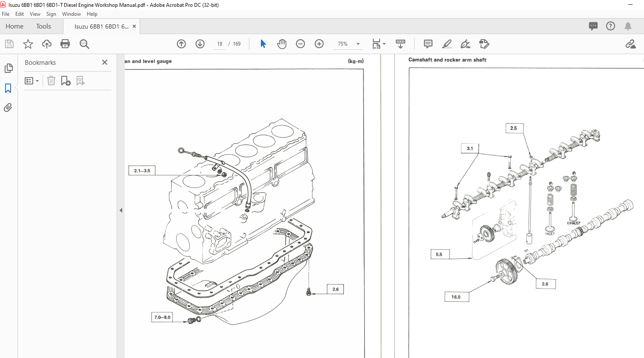Switch to the Tools tab

tap(43, 26)
